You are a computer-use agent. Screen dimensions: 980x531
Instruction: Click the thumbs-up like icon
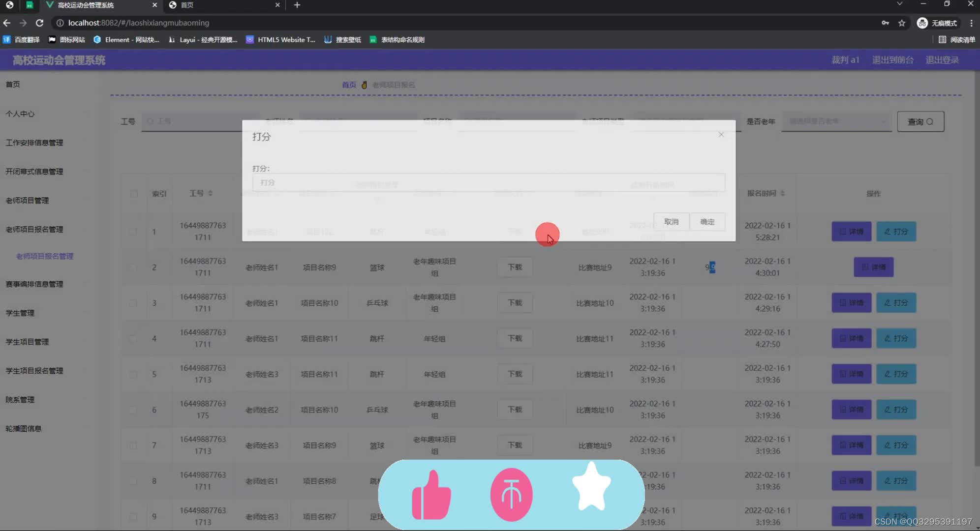(x=431, y=495)
